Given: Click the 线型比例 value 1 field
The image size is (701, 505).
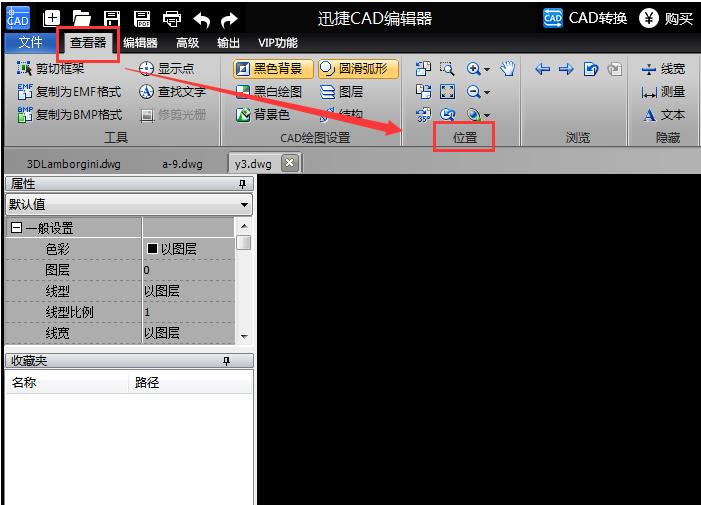Looking at the screenshot, I should coord(189,312).
